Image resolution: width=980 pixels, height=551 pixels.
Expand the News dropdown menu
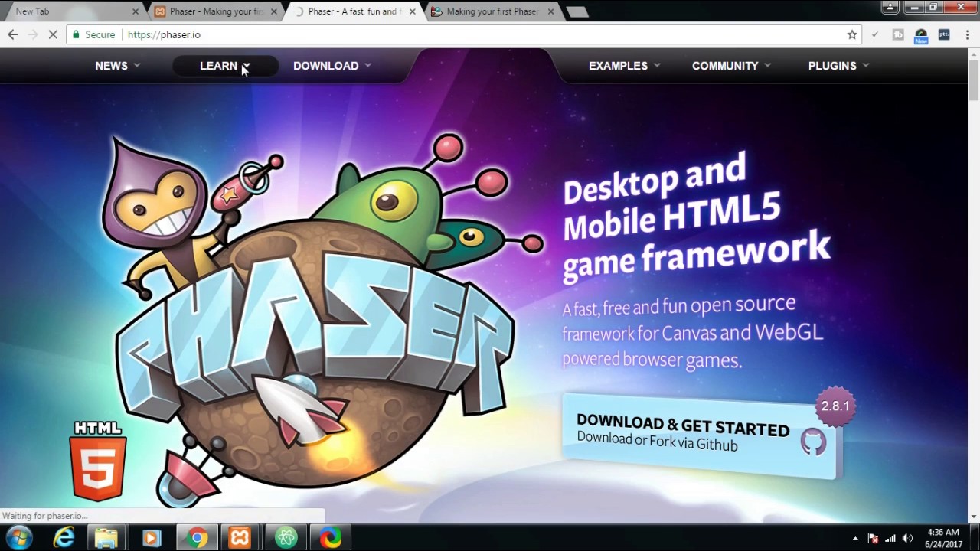(x=117, y=66)
